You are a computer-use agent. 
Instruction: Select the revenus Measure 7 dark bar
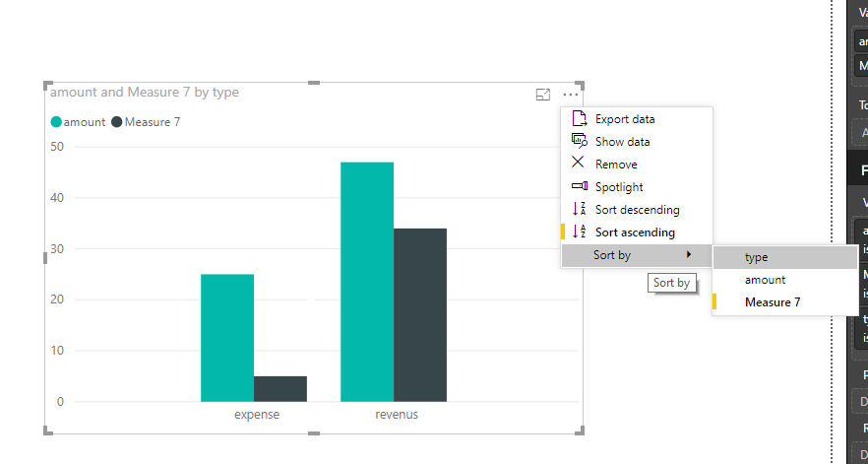(x=420, y=315)
